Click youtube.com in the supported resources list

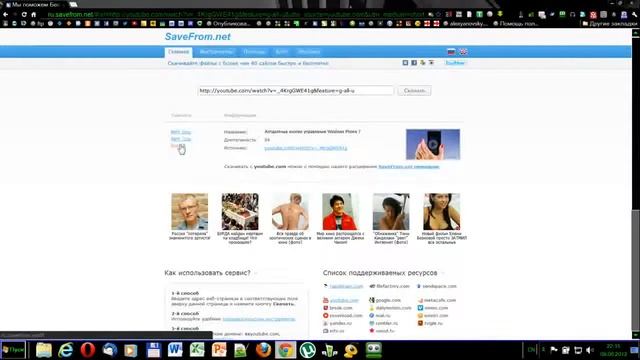tap(344, 300)
